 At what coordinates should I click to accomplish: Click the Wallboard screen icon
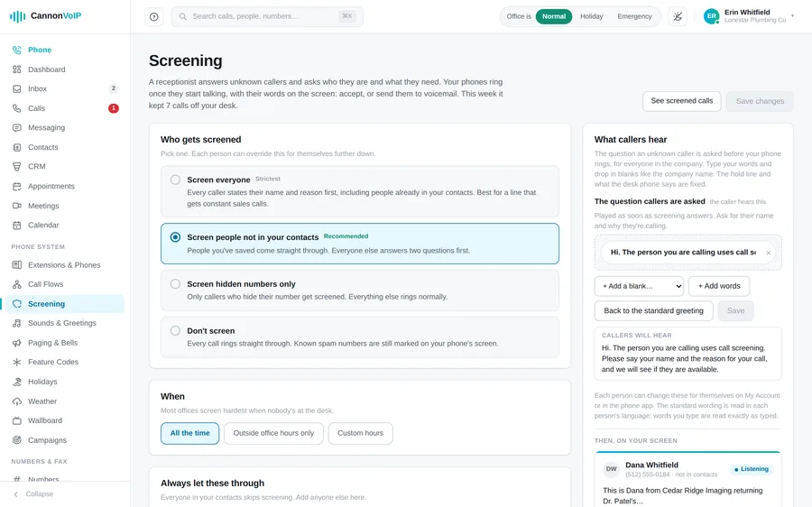(x=17, y=420)
